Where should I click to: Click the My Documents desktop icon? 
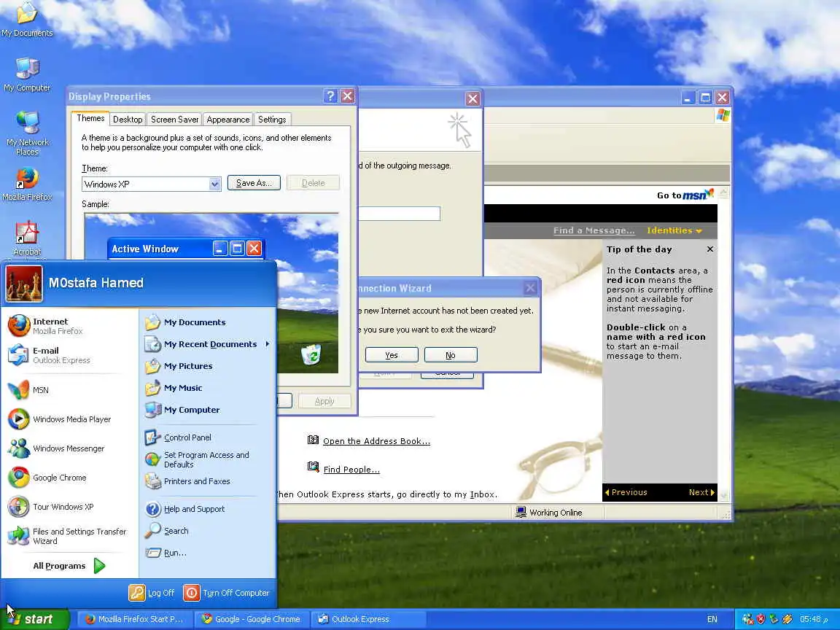tap(27, 20)
